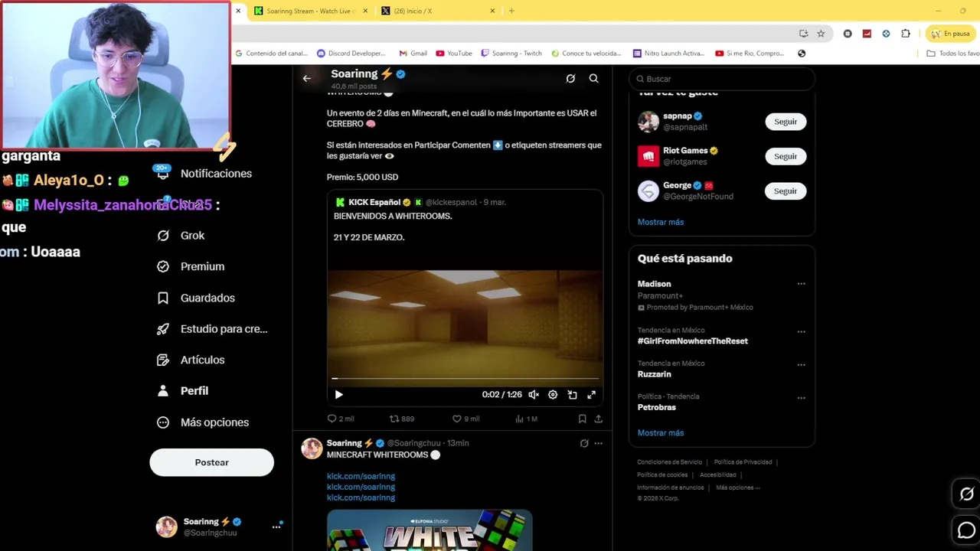This screenshot has width=980, height=551.
Task: Open YouTube bookmark
Action: pyautogui.click(x=454, y=54)
